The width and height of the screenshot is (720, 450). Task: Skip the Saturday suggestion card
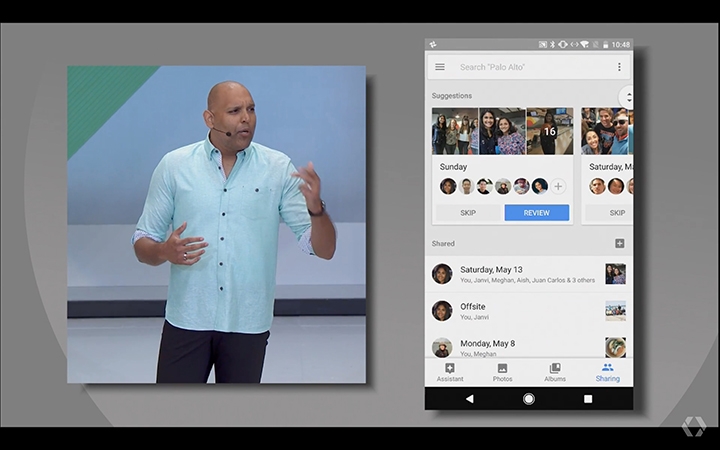point(609,213)
